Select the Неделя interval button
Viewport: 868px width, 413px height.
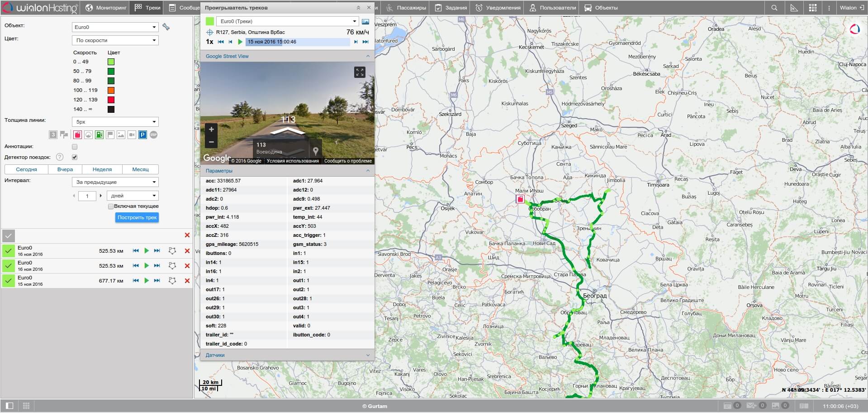click(102, 169)
